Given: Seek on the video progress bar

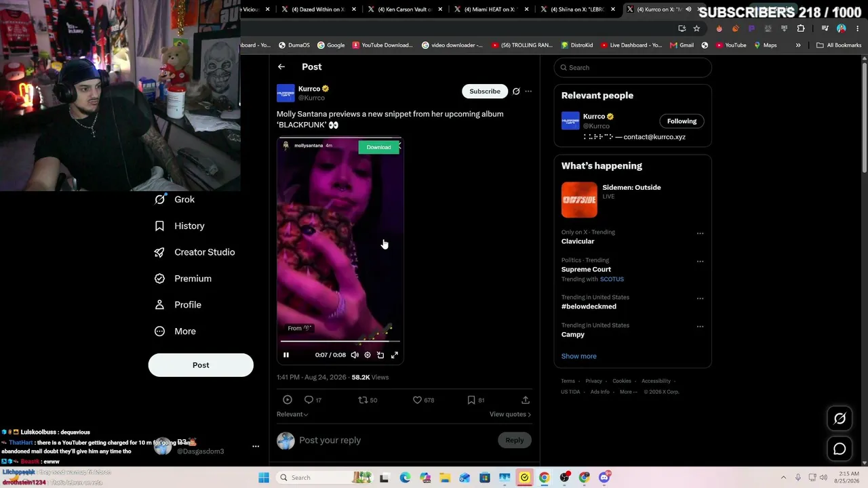Looking at the screenshot, I should tap(340, 342).
